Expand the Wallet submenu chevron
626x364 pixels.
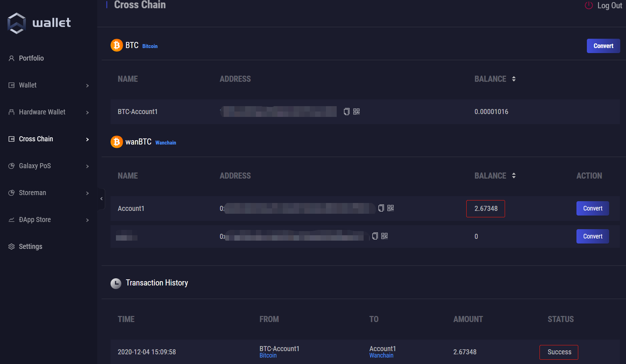(x=87, y=85)
